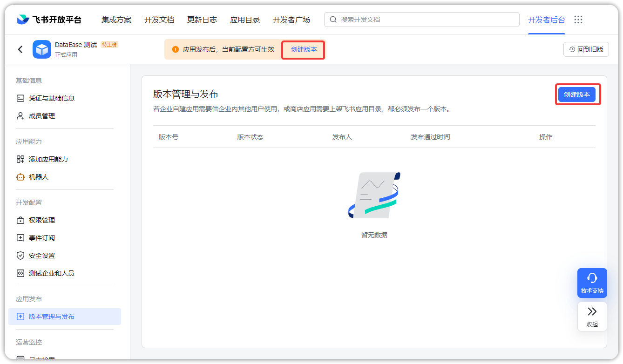Open 开发者广场 in top navigation

pyautogui.click(x=291, y=20)
